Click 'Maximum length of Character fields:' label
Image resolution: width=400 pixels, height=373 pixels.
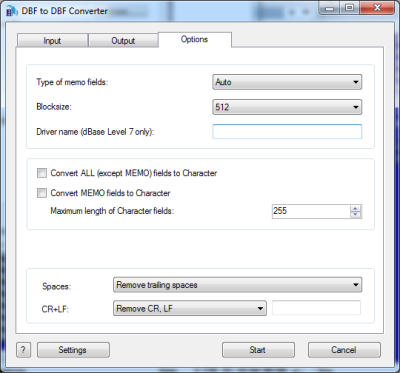coord(112,211)
